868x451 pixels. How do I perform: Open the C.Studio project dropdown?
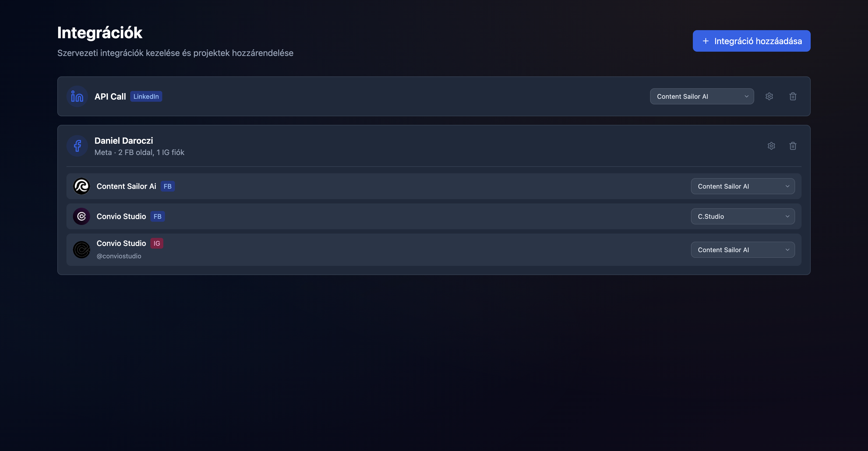click(x=743, y=216)
